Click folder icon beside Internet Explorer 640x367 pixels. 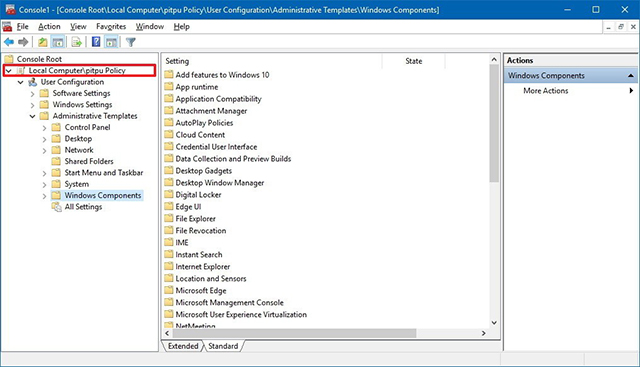[169, 267]
